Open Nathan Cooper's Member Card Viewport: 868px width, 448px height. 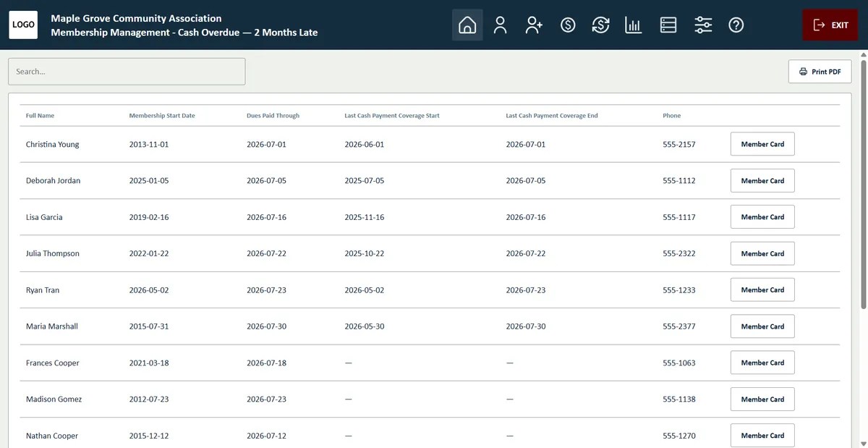(762, 436)
